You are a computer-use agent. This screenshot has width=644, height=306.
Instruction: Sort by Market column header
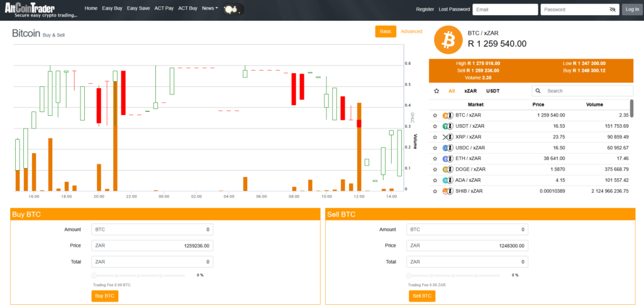[x=475, y=105]
